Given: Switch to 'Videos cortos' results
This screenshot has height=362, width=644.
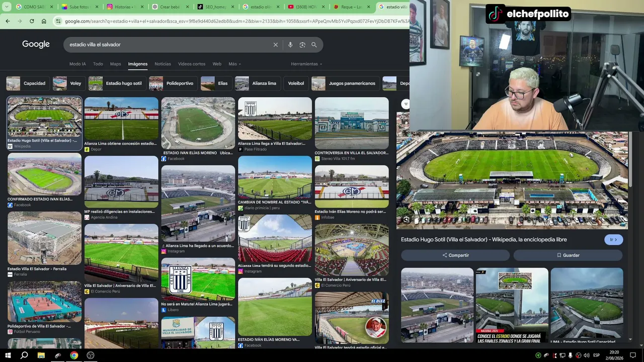Looking at the screenshot, I should (x=192, y=64).
